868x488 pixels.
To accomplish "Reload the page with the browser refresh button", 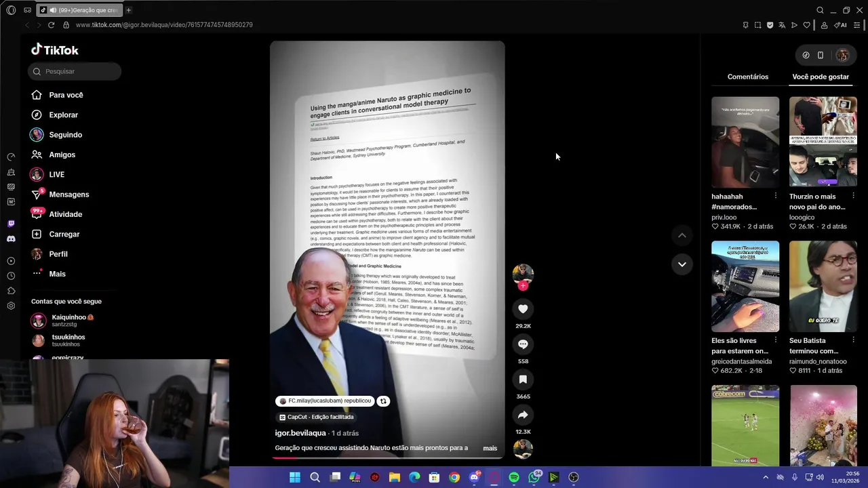I will [x=51, y=25].
